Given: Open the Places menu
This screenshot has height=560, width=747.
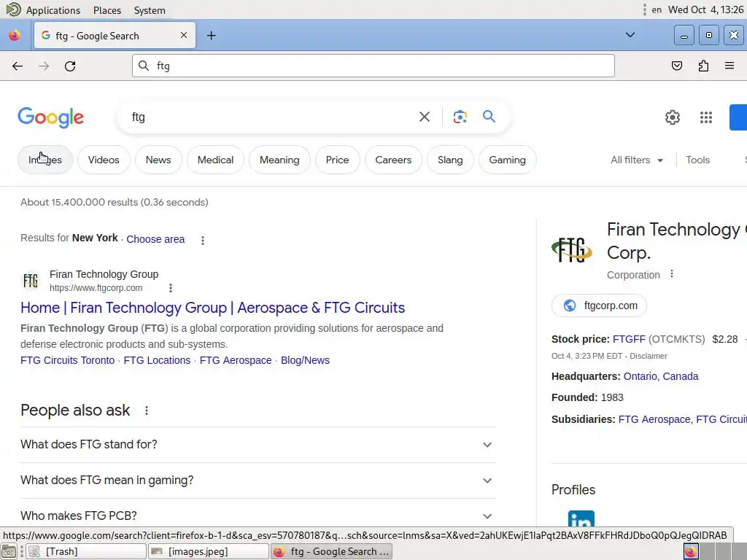Looking at the screenshot, I should (107, 10).
